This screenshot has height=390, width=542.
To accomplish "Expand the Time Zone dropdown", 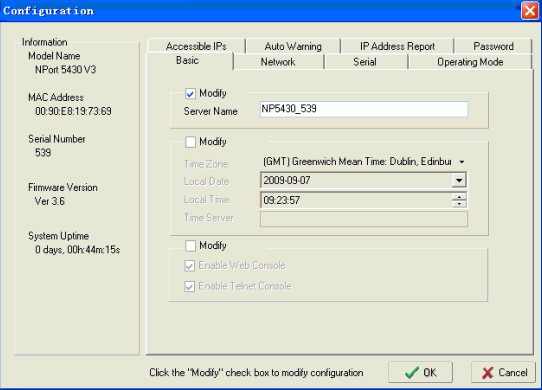I will 461,162.
